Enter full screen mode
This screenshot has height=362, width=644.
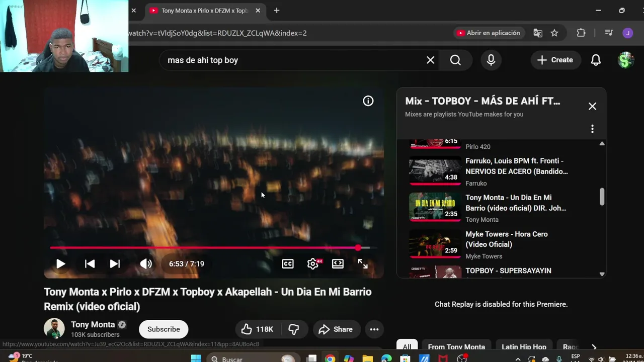pyautogui.click(x=363, y=264)
